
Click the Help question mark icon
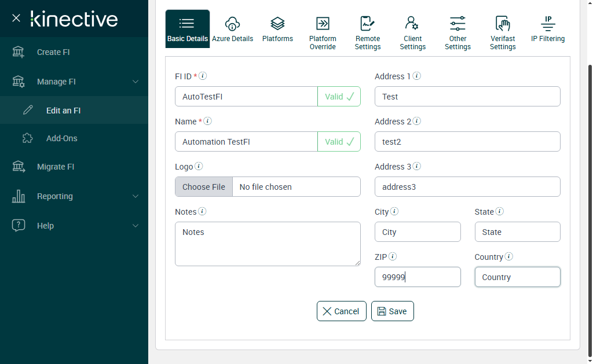coord(18,225)
